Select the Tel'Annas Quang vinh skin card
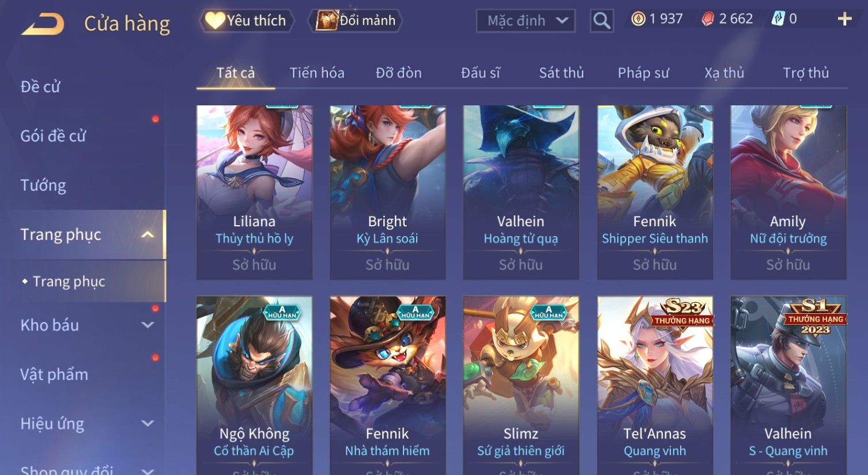 [x=655, y=385]
